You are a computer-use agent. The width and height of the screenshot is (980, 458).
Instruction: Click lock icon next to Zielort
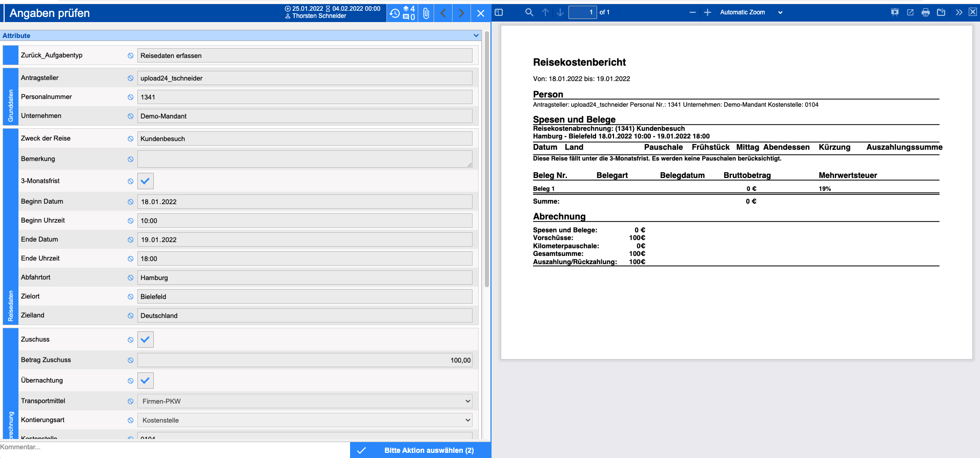131,296
